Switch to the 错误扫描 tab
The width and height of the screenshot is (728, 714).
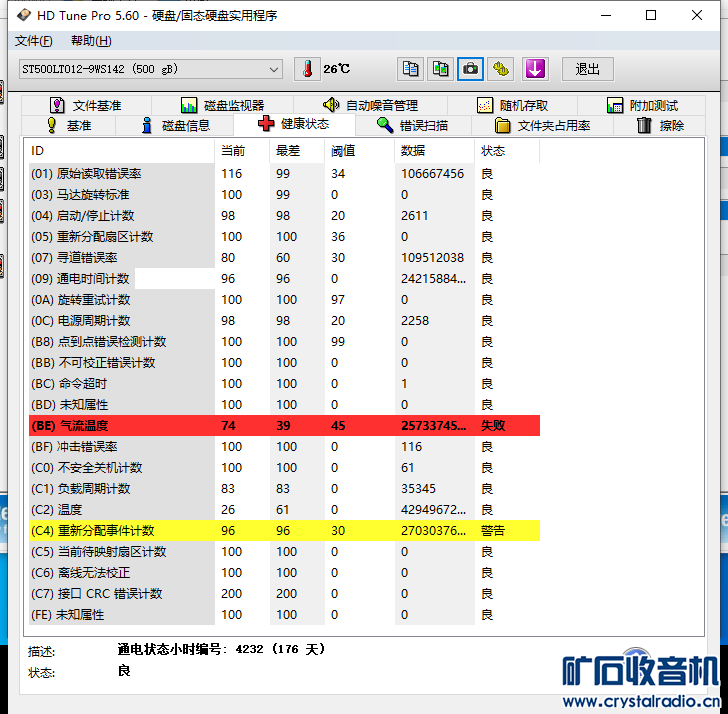413,125
